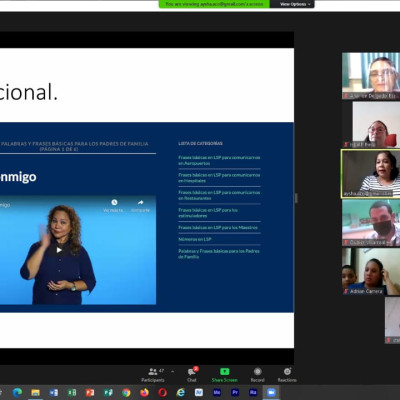Start recording with the Record button
The height and width of the screenshot is (400, 400).
point(257,375)
